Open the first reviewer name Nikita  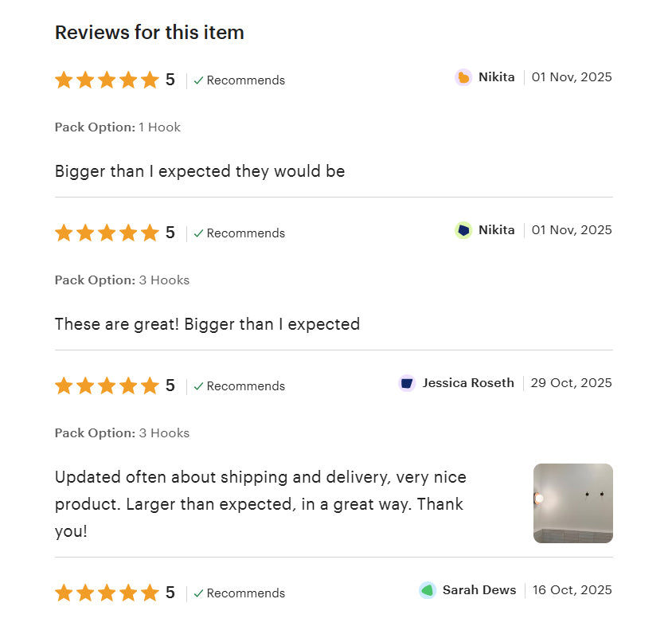(x=496, y=77)
